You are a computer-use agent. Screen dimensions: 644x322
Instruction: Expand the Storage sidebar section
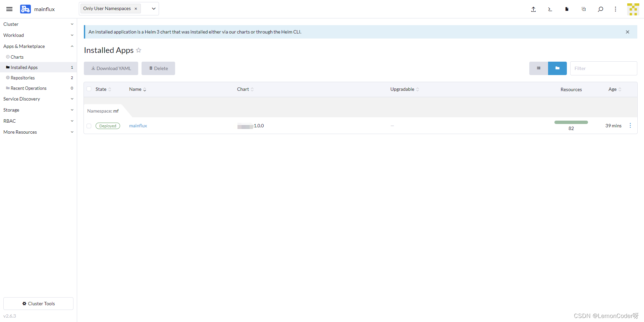coord(38,110)
